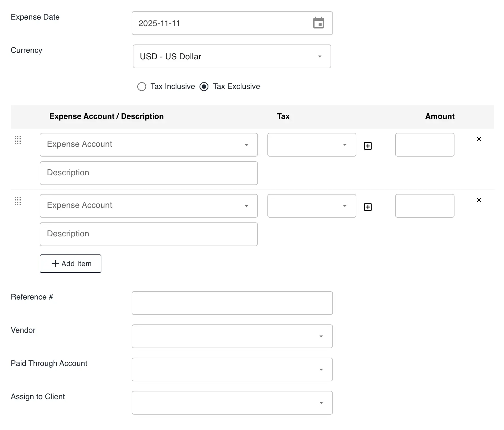Open the date picker calendar icon
Viewport: 504px width, 430px height.
click(x=319, y=23)
